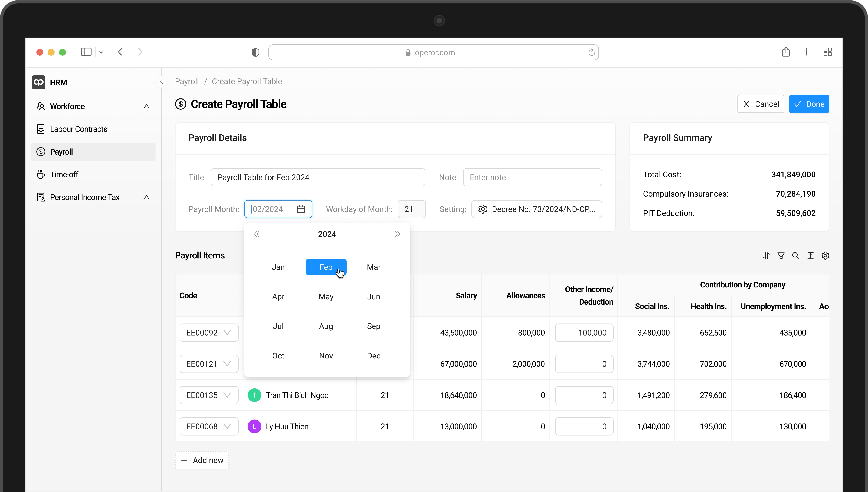This screenshot has height=492, width=868.
Task: Click the dollar icon beside Create Payroll Table
Action: [180, 104]
